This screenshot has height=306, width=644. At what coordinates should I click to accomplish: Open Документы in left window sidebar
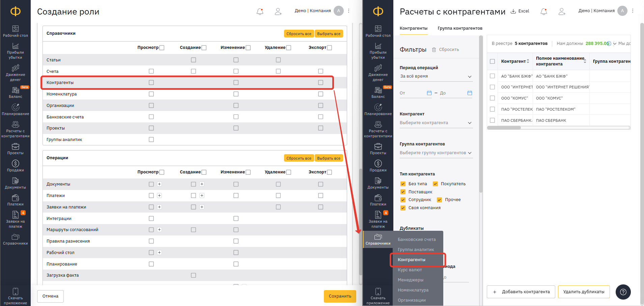point(16,183)
